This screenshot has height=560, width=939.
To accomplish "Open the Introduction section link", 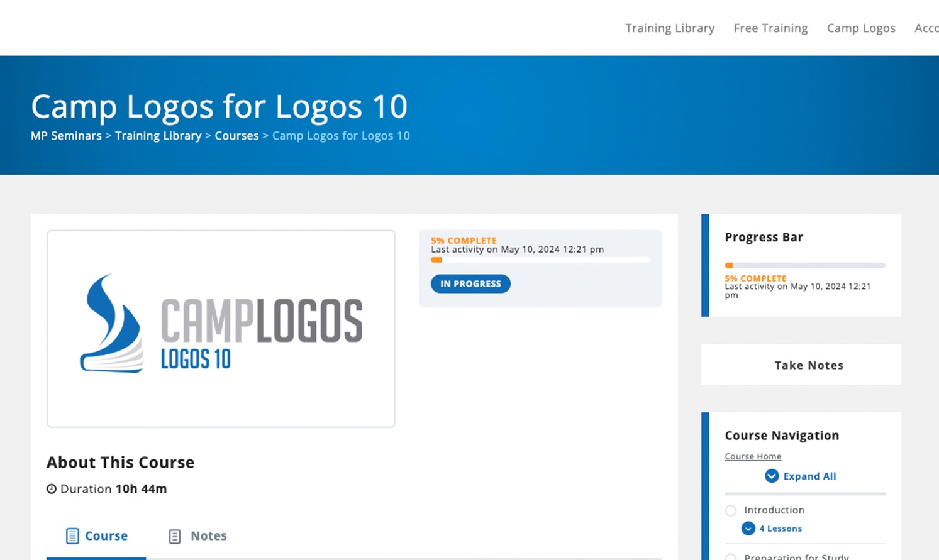I will coord(774,510).
